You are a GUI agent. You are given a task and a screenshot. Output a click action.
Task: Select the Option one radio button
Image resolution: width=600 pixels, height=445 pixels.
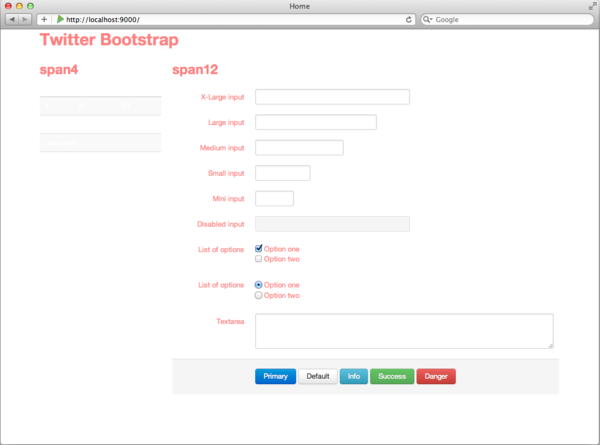(x=259, y=285)
